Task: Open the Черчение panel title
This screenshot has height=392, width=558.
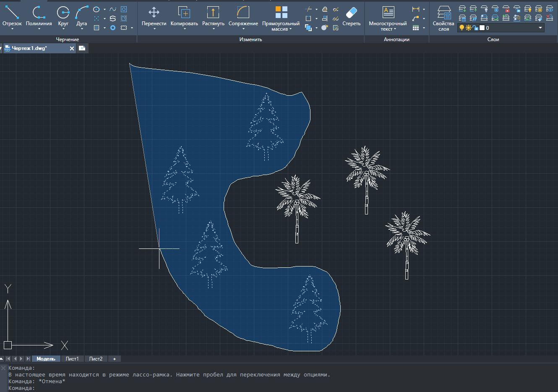Action: point(68,39)
